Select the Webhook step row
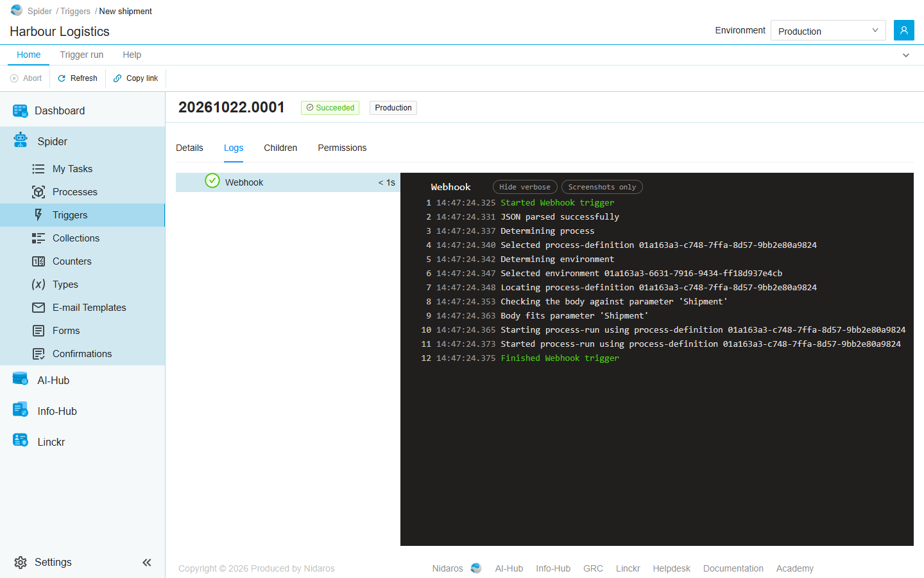The width and height of the screenshot is (924, 578). pyautogui.click(x=288, y=182)
